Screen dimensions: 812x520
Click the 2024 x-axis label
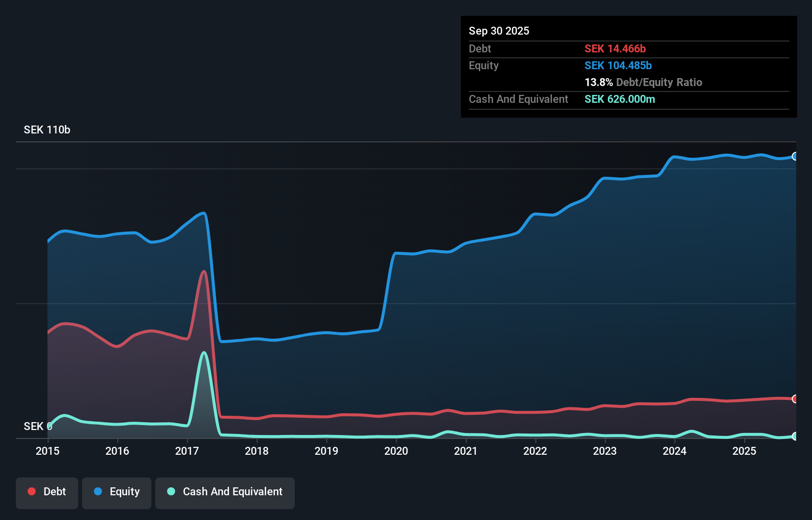click(675, 451)
